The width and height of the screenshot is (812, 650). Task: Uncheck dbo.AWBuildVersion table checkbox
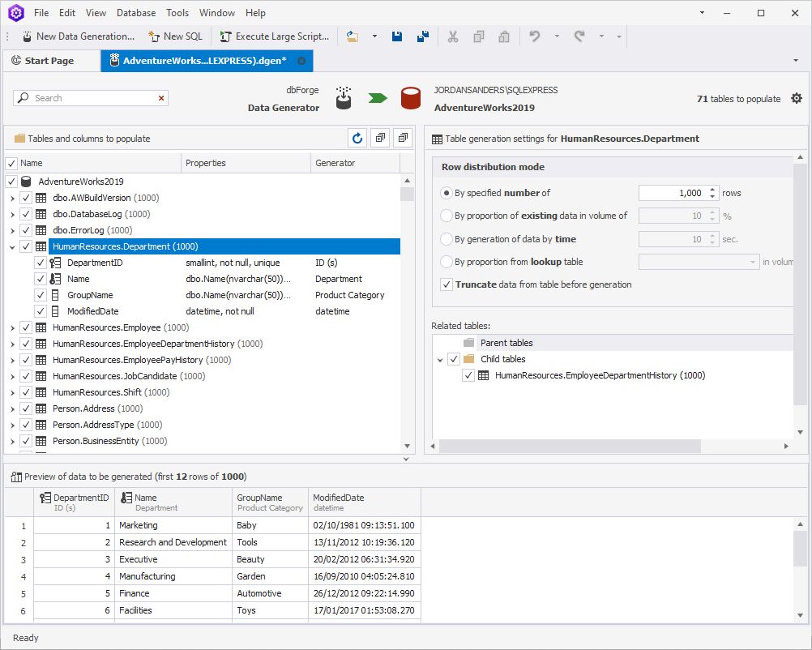26,198
